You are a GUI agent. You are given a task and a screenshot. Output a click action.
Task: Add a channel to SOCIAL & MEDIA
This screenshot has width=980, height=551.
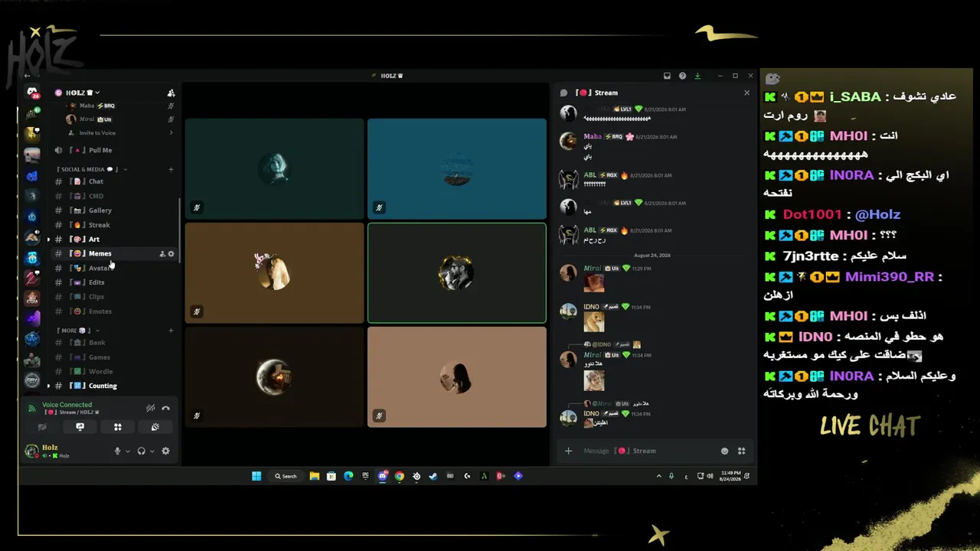tap(171, 169)
